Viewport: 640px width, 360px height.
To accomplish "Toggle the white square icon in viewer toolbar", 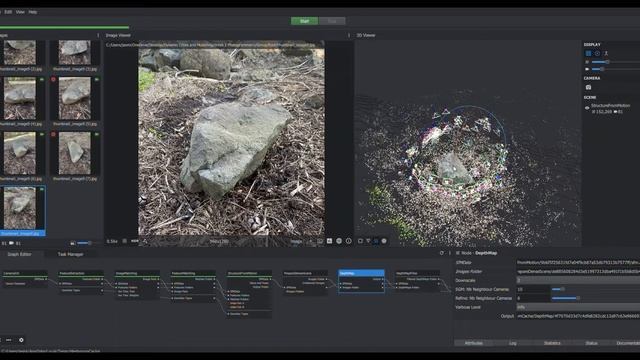I will point(329,241).
